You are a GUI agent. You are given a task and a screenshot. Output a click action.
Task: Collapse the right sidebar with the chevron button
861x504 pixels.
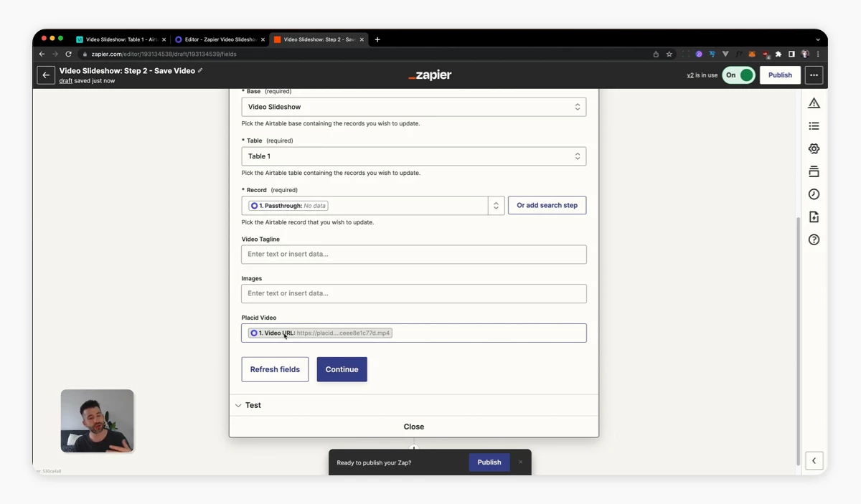tap(814, 460)
